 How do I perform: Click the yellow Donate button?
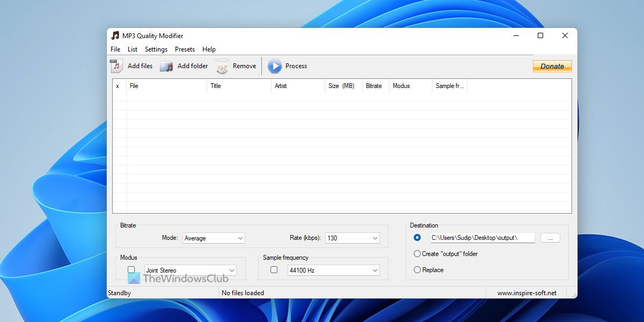(x=552, y=66)
